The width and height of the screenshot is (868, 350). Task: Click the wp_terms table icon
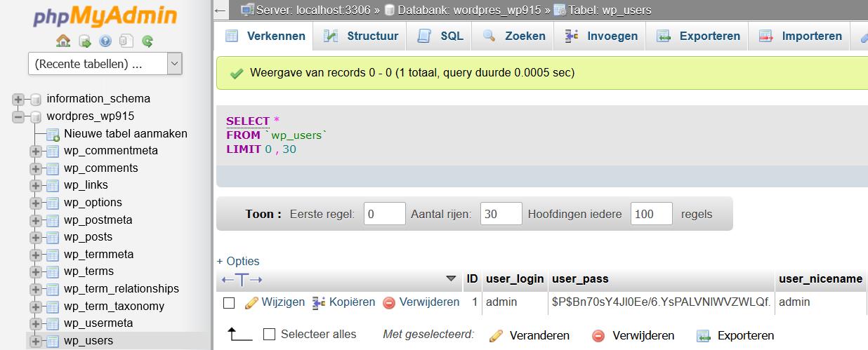[53, 271]
